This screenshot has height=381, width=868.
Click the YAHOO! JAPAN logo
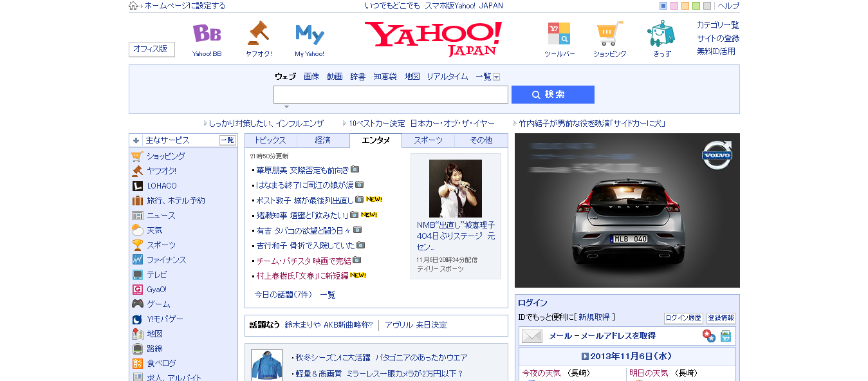[433, 39]
